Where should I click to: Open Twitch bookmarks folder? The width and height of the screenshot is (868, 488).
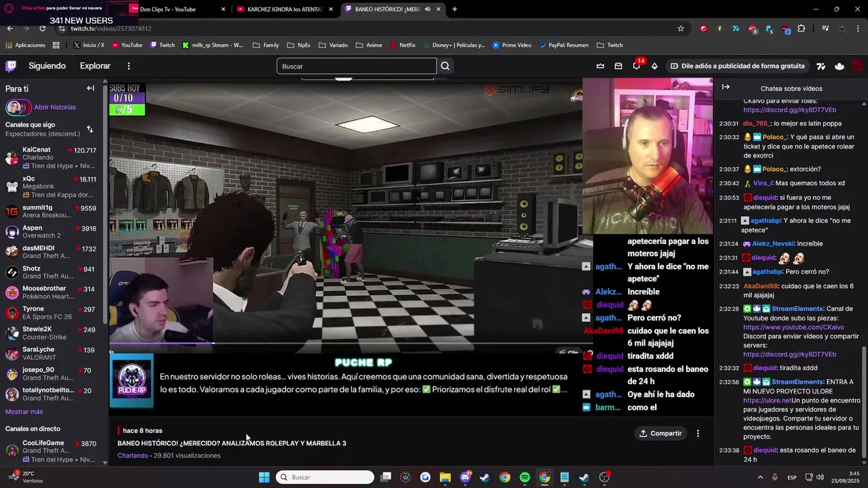610,45
